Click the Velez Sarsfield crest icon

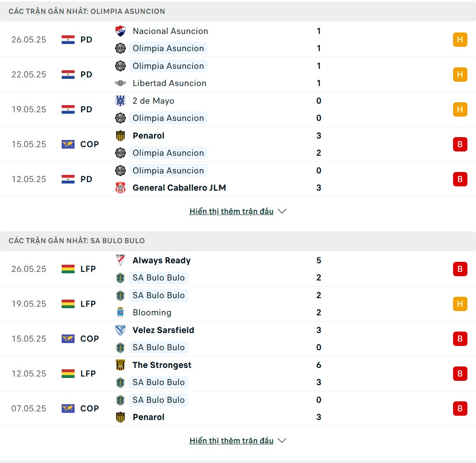pos(120,330)
